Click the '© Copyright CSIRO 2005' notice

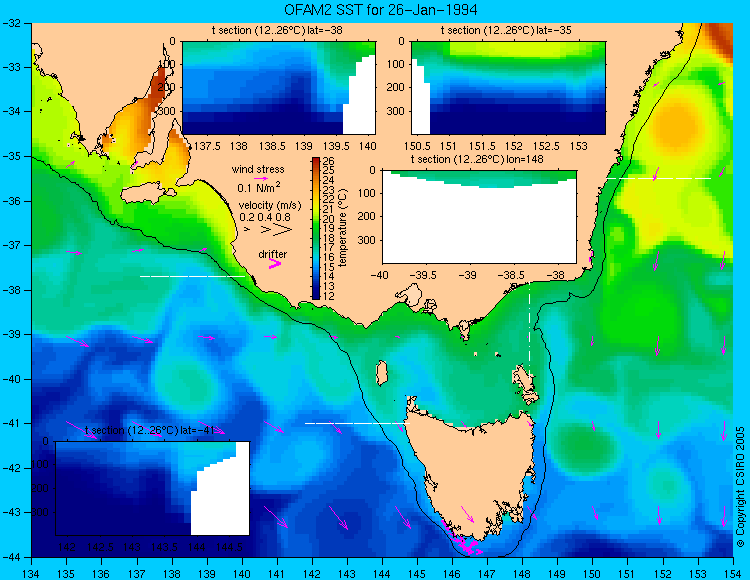[x=740, y=487]
